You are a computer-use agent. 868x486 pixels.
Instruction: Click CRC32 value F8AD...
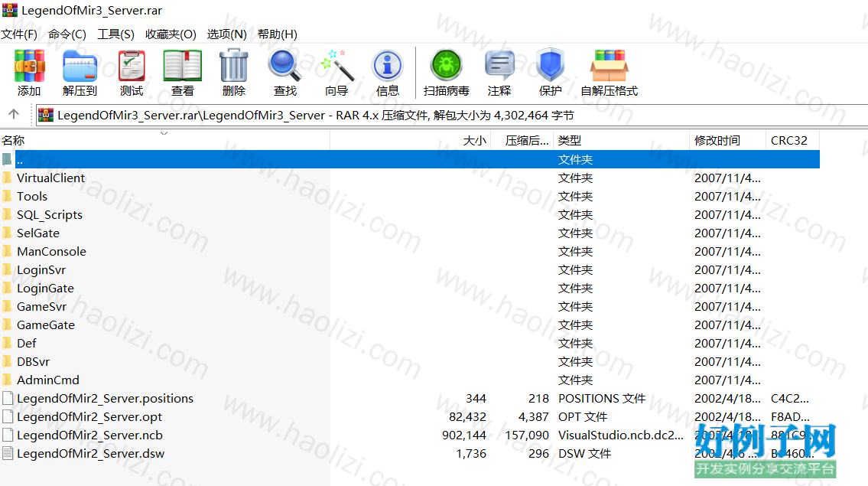point(791,416)
